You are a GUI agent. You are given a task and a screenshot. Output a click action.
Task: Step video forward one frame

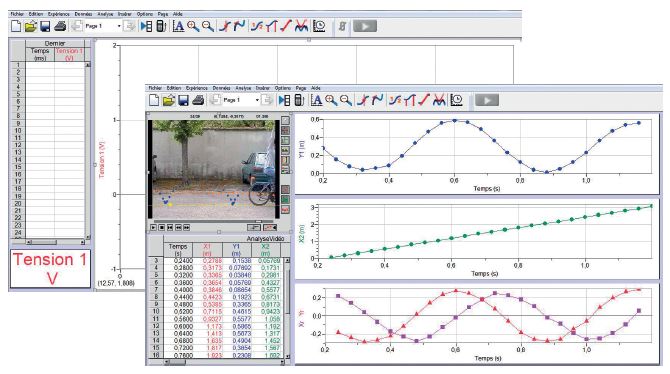(x=187, y=228)
